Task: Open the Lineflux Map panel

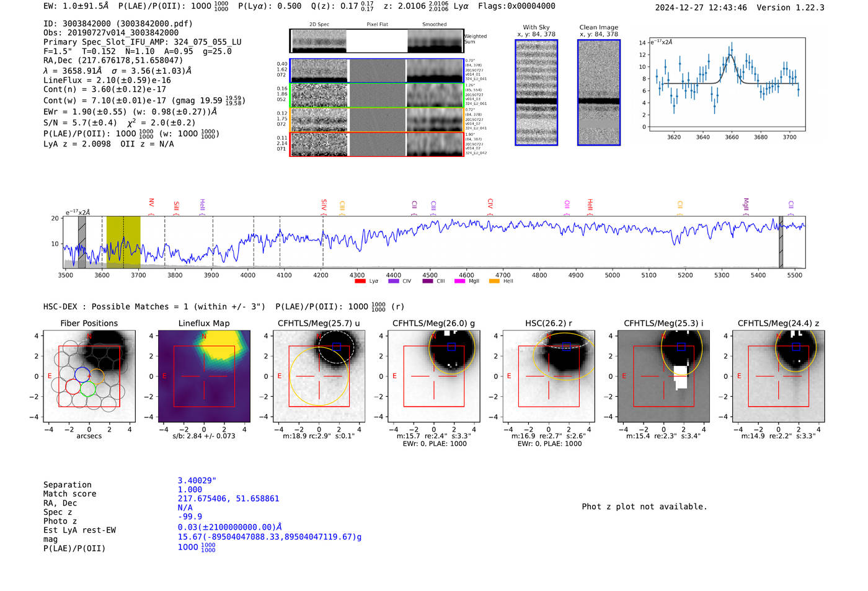Action: [204, 376]
